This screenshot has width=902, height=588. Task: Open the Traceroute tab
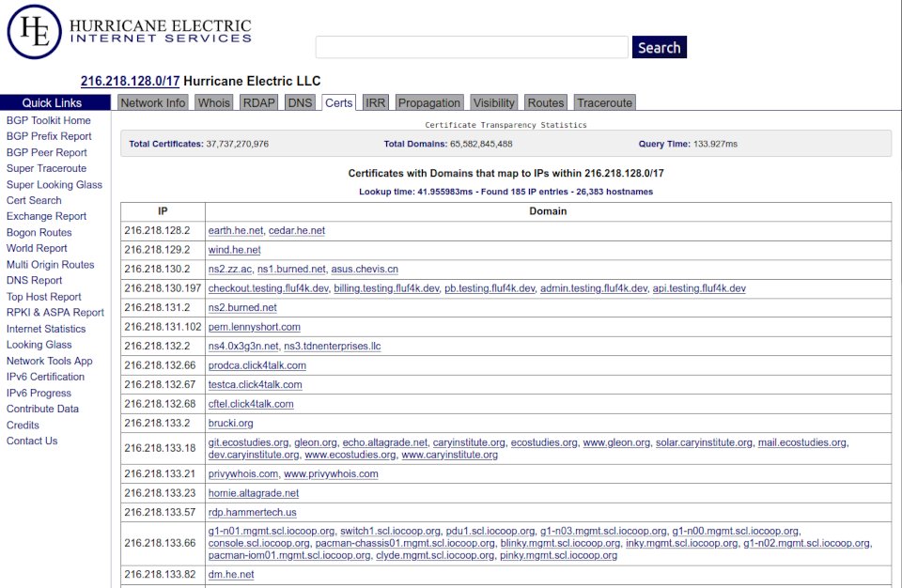coord(604,102)
